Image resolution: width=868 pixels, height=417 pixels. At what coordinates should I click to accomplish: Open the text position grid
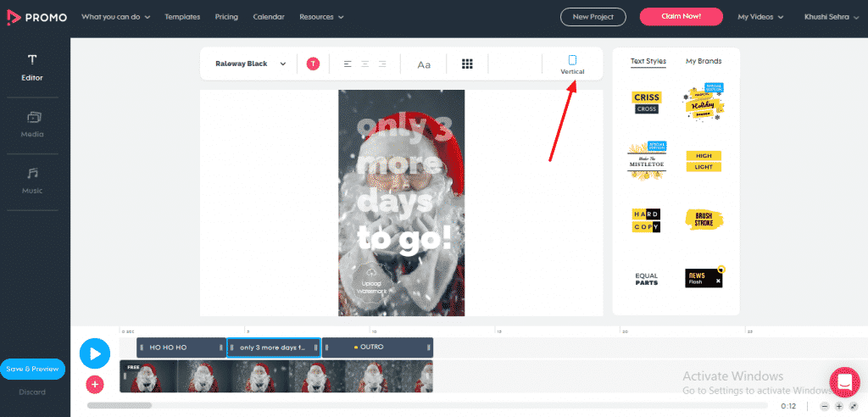pos(467,64)
